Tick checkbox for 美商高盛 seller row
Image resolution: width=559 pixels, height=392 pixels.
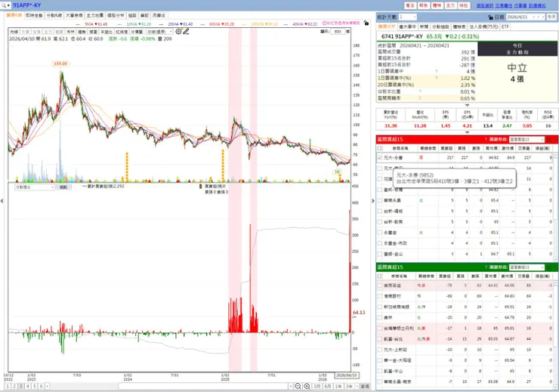pyautogui.click(x=380, y=286)
